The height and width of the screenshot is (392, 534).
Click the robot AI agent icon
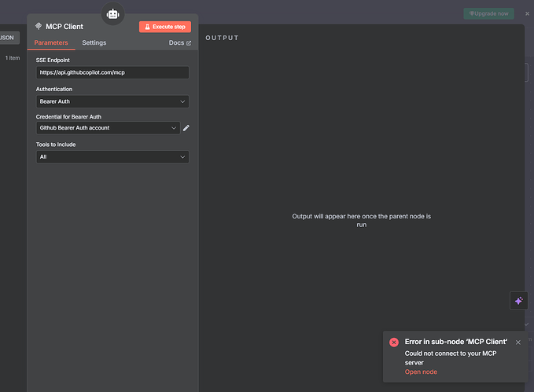[112, 14]
